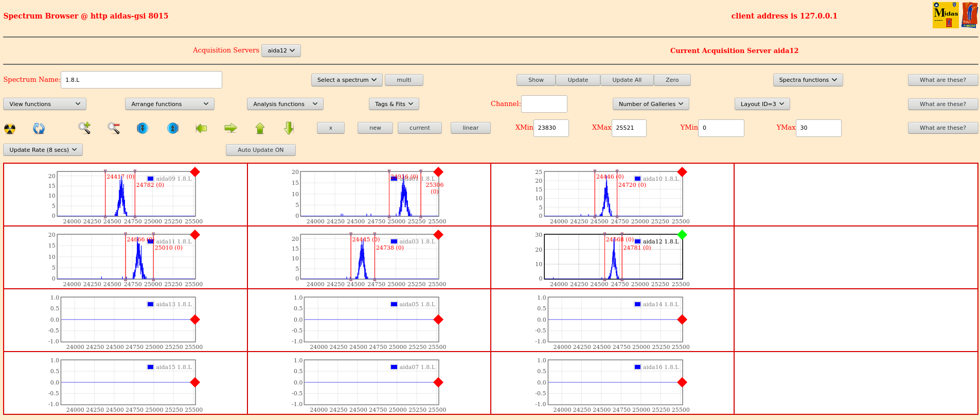Select the green diamond marker on aida12 plot
The width and height of the screenshot is (980, 420).
pos(682,235)
